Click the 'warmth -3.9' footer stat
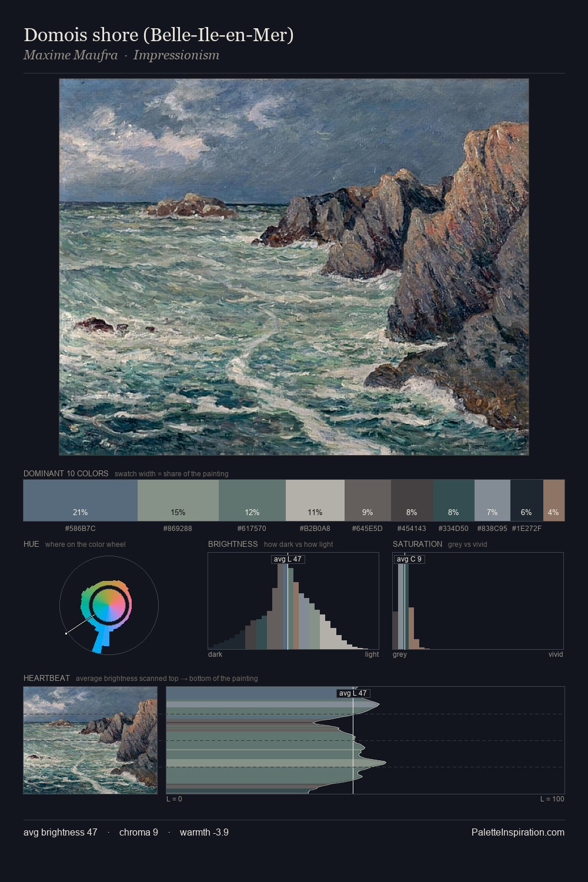 click(x=204, y=832)
